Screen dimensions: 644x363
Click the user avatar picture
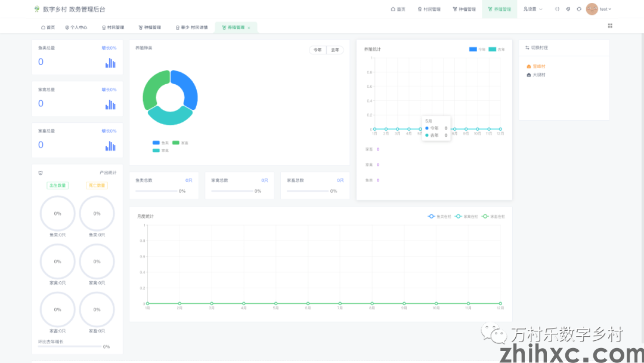[x=592, y=9]
